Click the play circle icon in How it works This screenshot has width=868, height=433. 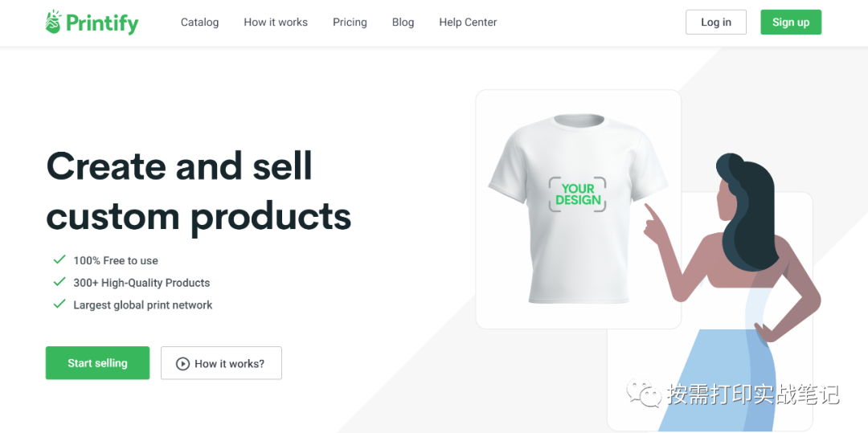pos(182,363)
